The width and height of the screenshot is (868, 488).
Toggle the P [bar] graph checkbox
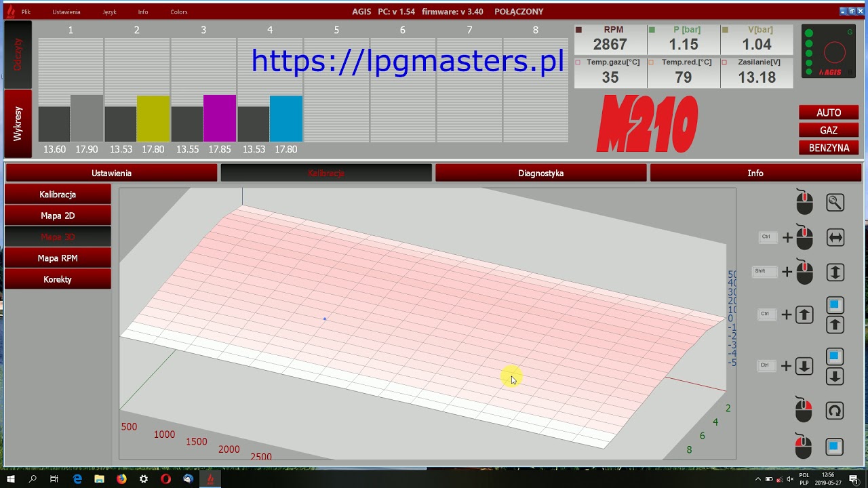point(652,30)
